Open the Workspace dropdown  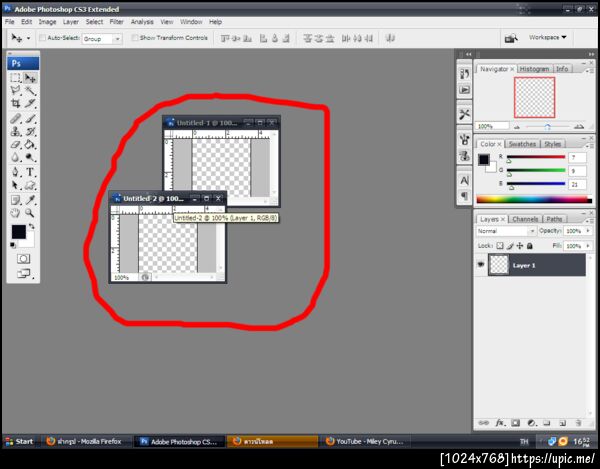pyautogui.click(x=547, y=37)
